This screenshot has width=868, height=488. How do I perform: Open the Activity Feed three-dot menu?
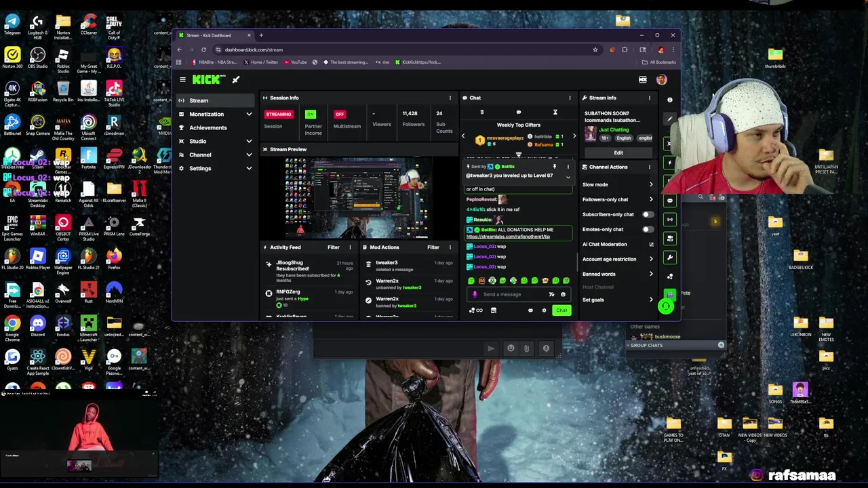(350, 247)
